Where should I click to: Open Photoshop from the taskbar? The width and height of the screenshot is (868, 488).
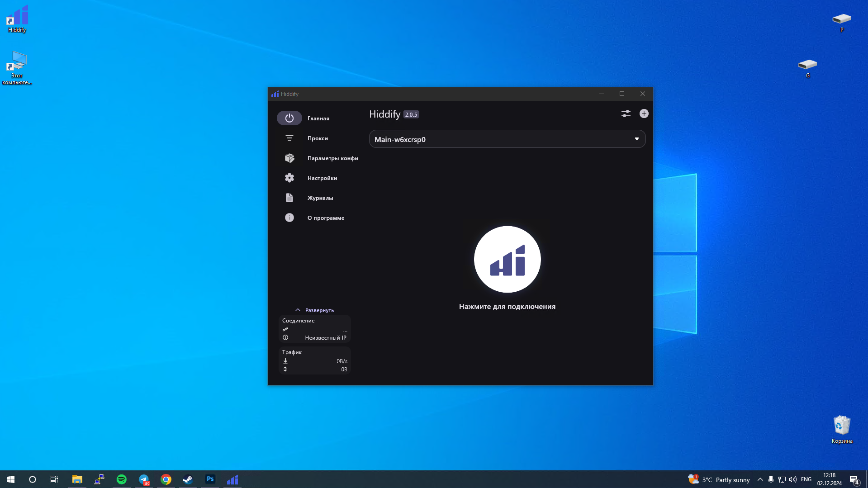[210, 479]
